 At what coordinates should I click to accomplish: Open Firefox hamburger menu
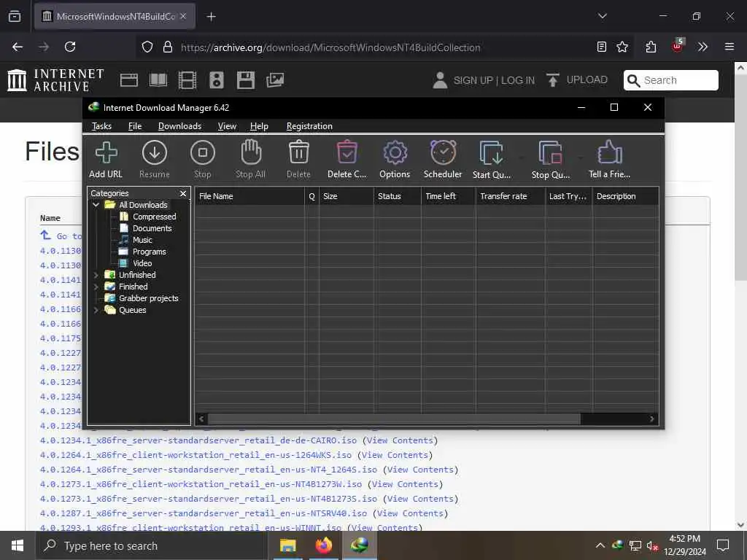tap(729, 47)
